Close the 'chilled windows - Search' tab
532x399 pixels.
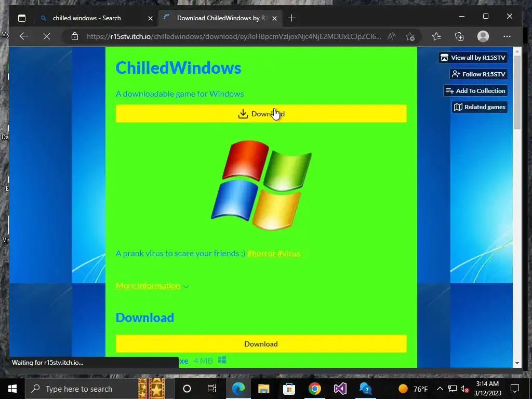click(x=150, y=18)
